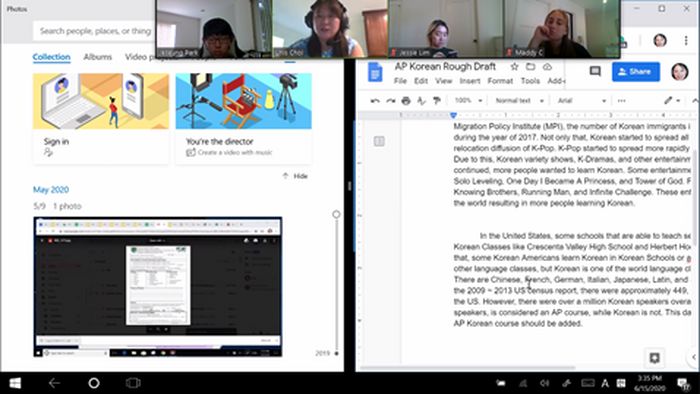Select the May 2020 date heading
Viewport: 700px width, 394px height.
click(x=51, y=190)
